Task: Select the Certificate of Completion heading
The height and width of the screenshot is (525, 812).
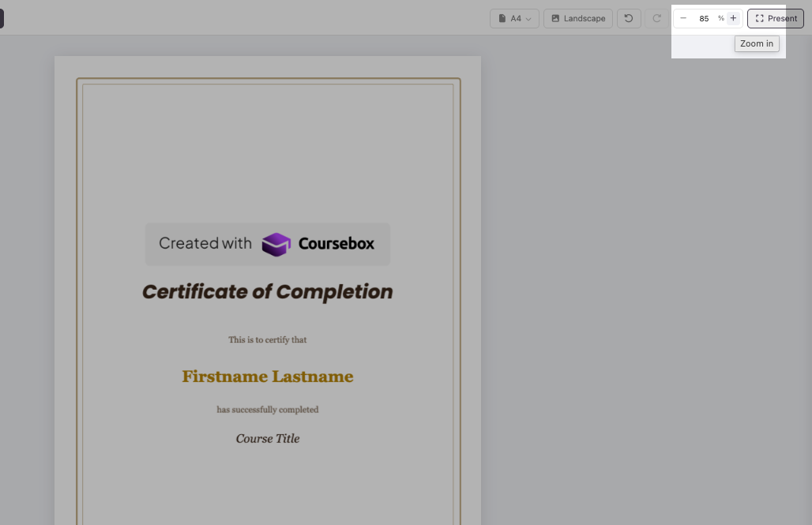Action: [267, 292]
